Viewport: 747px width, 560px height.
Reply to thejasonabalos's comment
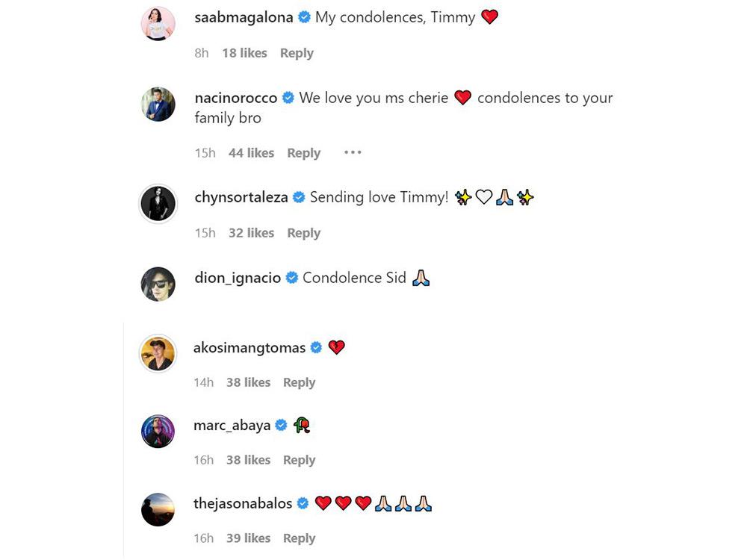tap(300, 538)
